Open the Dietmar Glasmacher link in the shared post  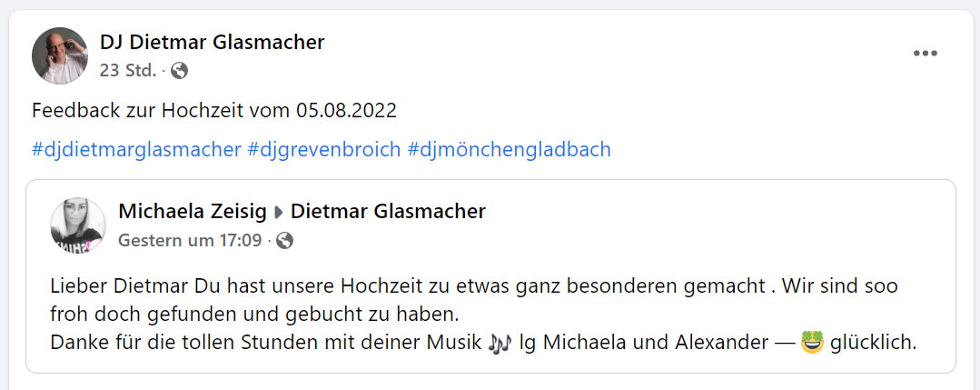pyautogui.click(x=388, y=212)
